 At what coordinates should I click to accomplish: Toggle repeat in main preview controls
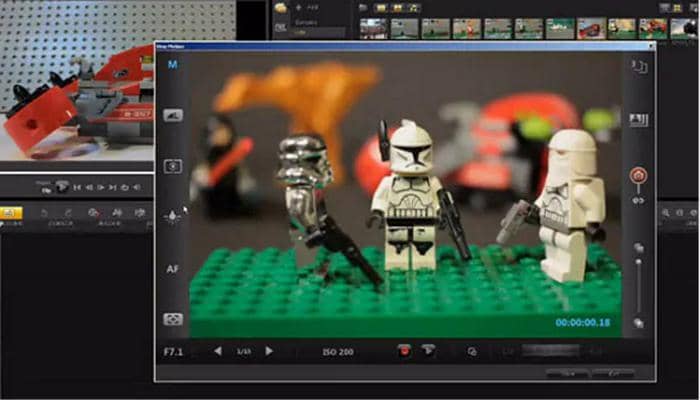[125, 188]
